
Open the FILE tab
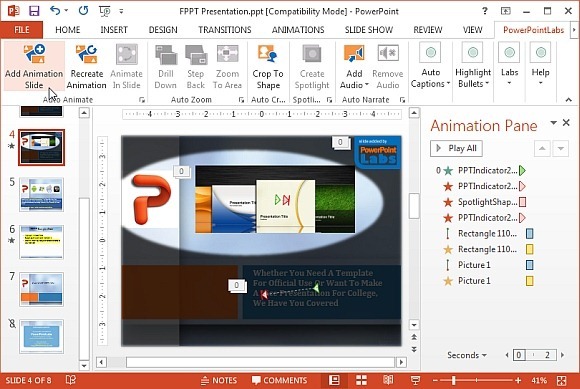tap(22, 30)
